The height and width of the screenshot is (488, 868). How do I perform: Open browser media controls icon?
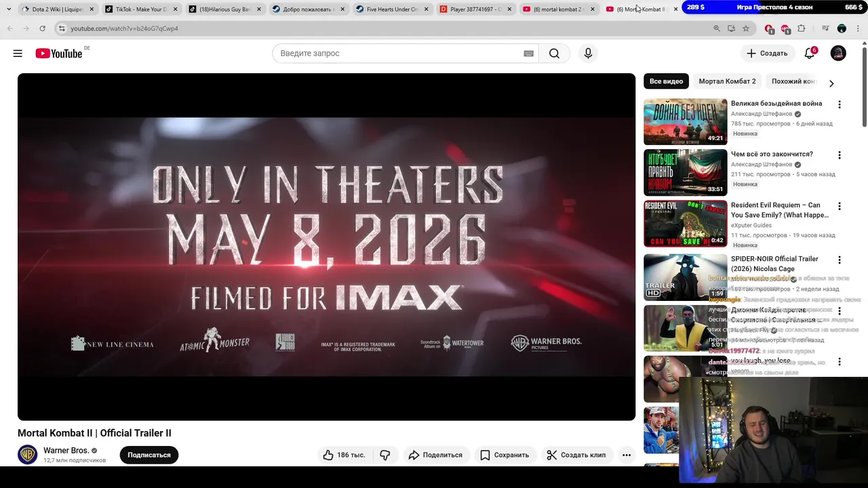pyautogui.click(x=825, y=28)
